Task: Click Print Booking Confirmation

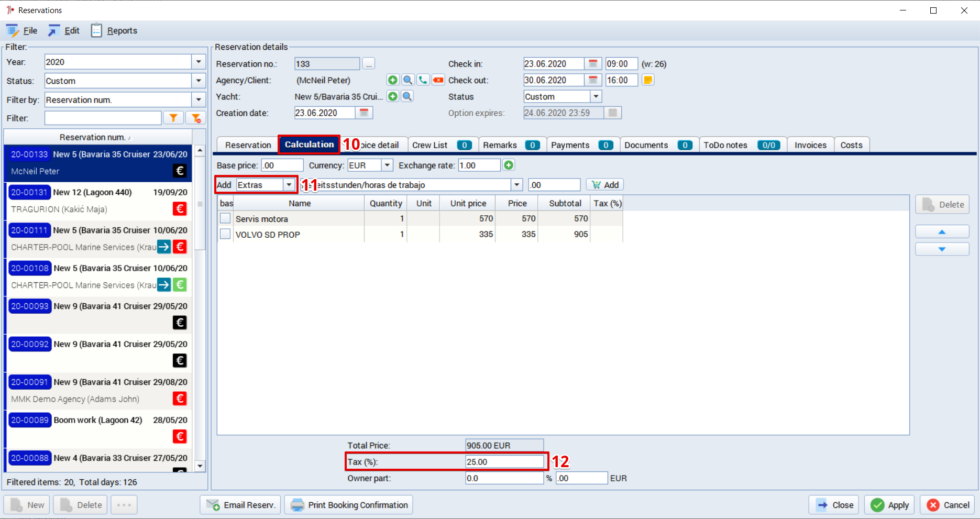Action: [x=349, y=505]
